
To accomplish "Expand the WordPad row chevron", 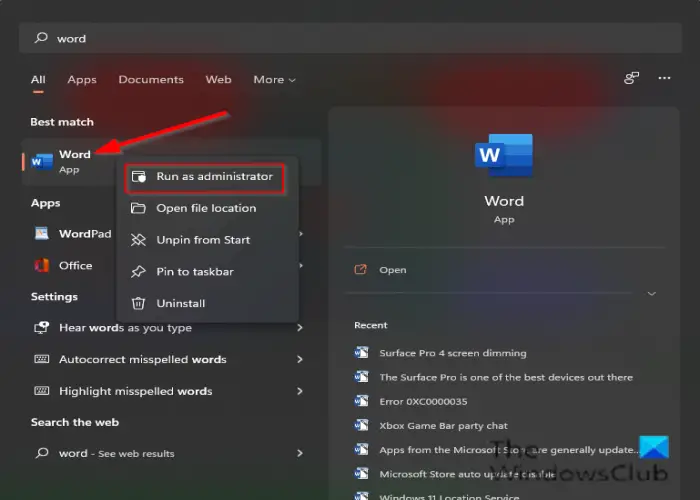I will click(301, 233).
